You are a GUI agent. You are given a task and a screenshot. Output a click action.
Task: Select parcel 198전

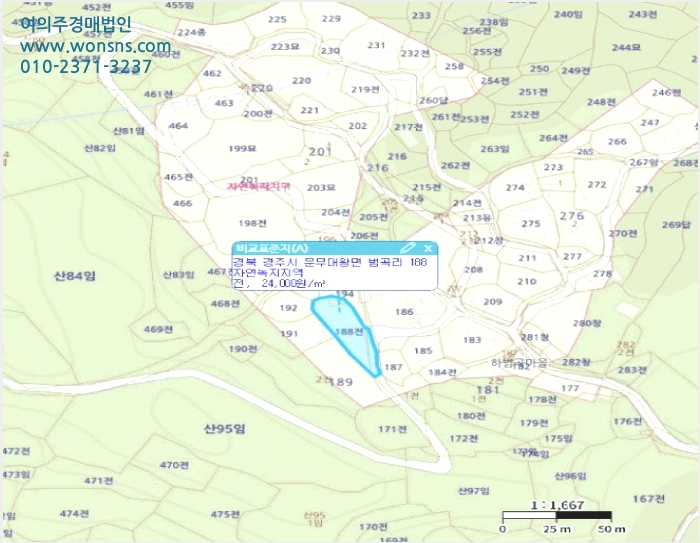[253, 223]
